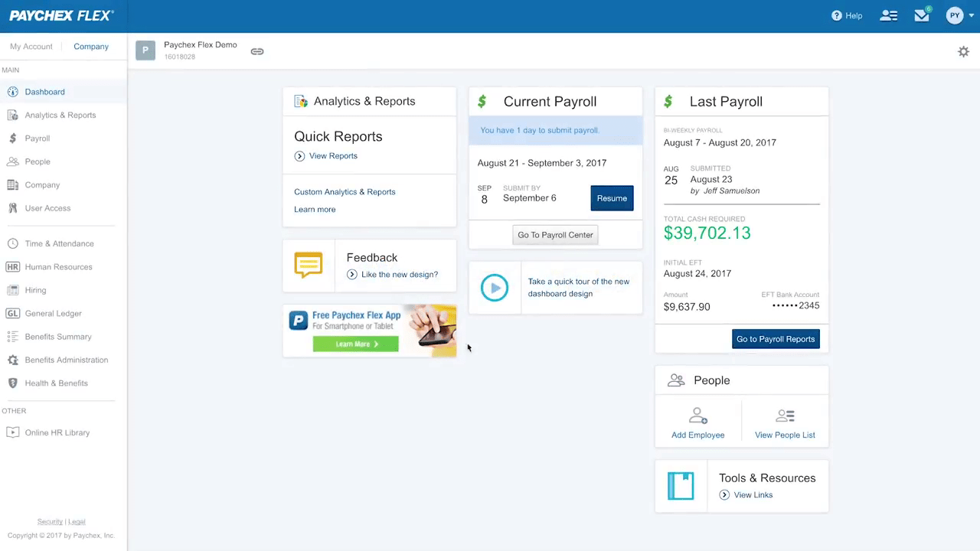Open the General Ledger sidebar item
Image resolution: width=980 pixels, height=551 pixels.
(53, 313)
